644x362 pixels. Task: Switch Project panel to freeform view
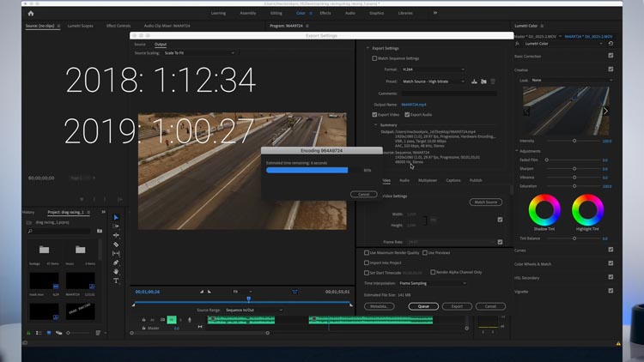click(x=58, y=333)
